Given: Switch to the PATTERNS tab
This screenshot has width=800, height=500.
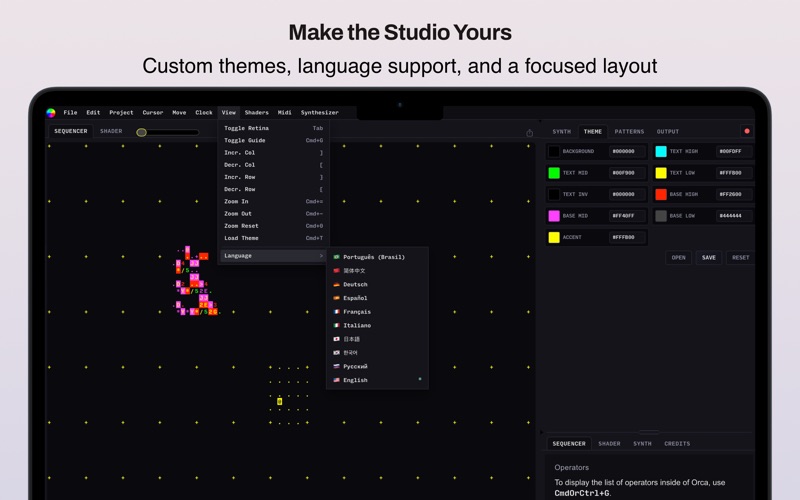Looking at the screenshot, I should coord(630,132).
